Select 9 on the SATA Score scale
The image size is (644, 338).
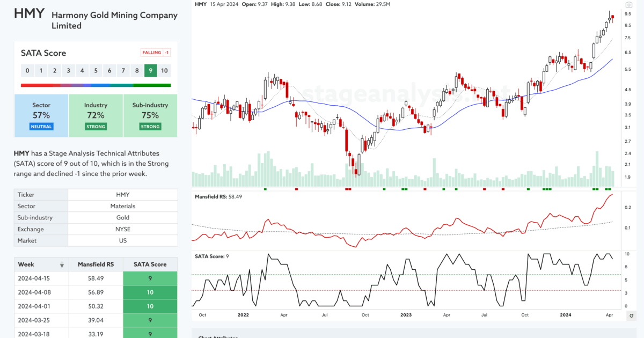point(150,70)
